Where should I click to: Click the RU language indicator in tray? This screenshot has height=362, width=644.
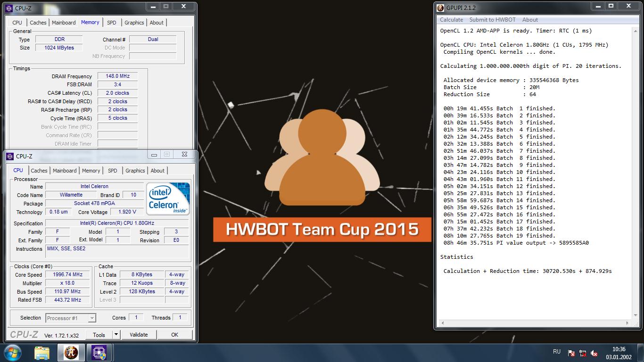[557, 352]
